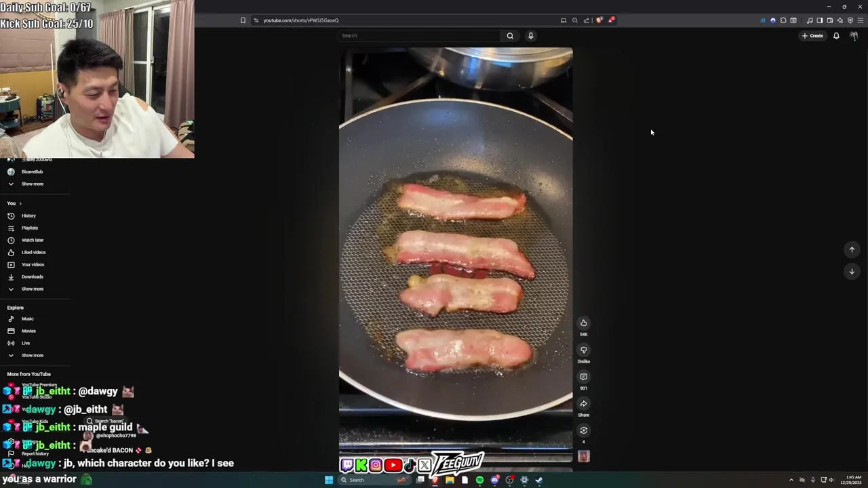Expand Show more under Explore section
The width and height of the screenshot is (868, 488).
tap(34, 355)
